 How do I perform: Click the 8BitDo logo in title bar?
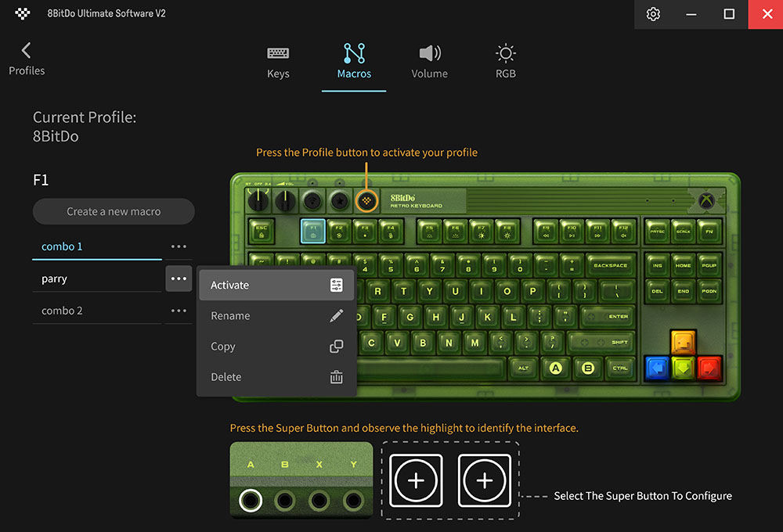[23, 13]
